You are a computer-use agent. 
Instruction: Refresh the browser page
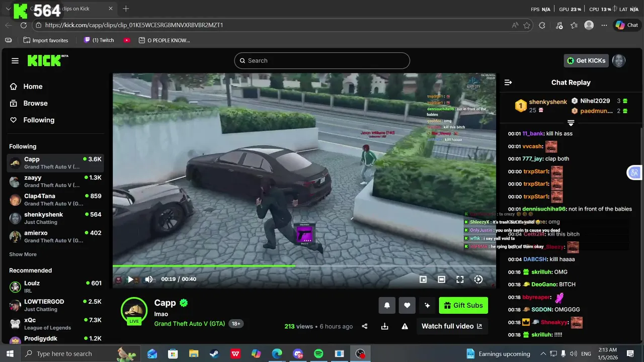click(24, 25)
